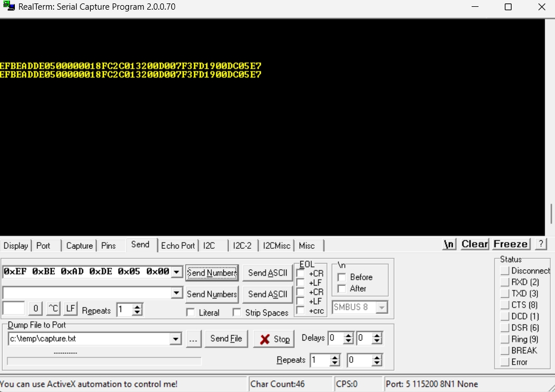The width and height of the screenshot is (555, 392).
Task: Check the +crc option in the EOL group
Action: (x=300, y=311)
